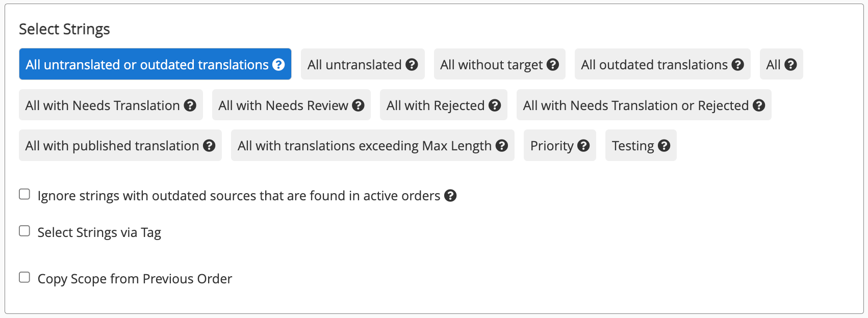Screen dimensions: 868x318
Task: Click help icon for exceeding Max Length
Action: tap(502, 146)
